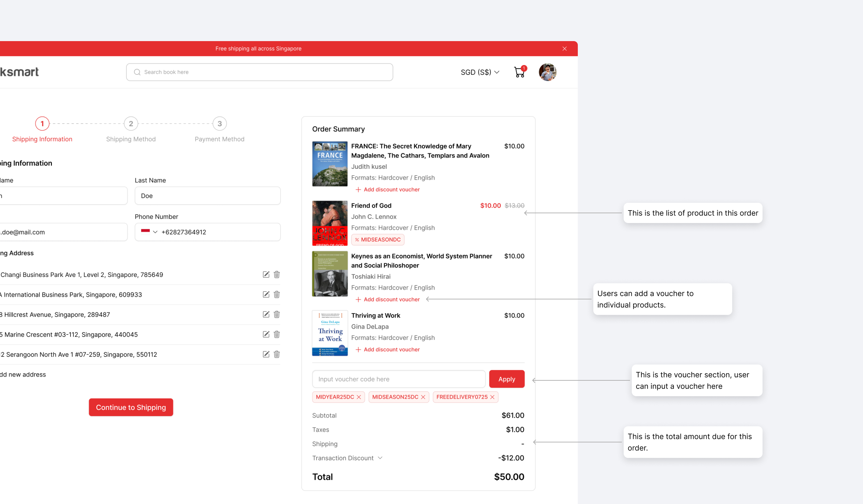Click the Subtotal $61.00 value

coord(513,415)
